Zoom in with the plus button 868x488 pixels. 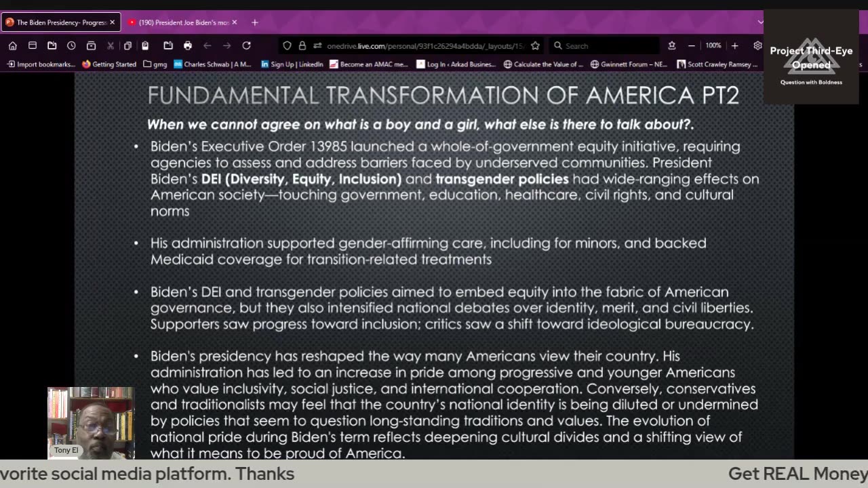[x=734, y=45]
